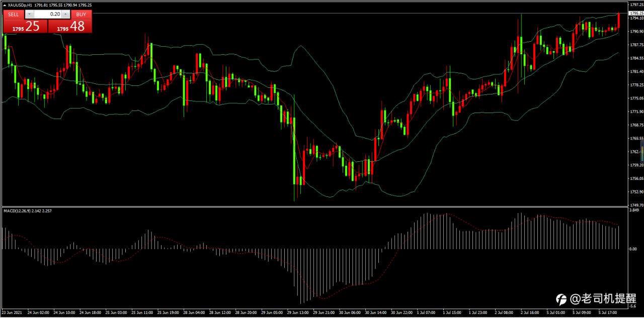Image resolution: width=644 pixels, height=318 pixels.
Task: Click the 24 Jun 02:00 time label
Action: (37, 312)
